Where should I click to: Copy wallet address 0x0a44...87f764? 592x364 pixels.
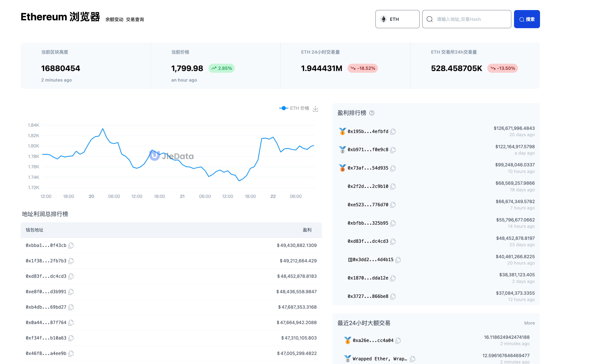(x=71, y=323)
